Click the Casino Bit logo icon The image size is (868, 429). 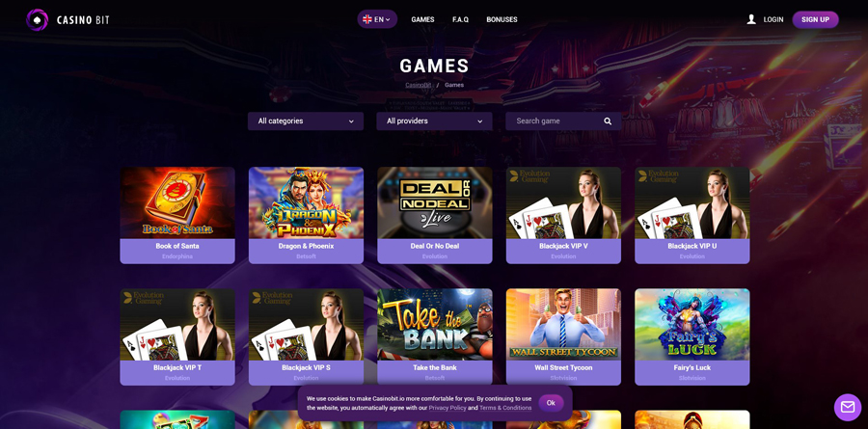click(37, 20)
